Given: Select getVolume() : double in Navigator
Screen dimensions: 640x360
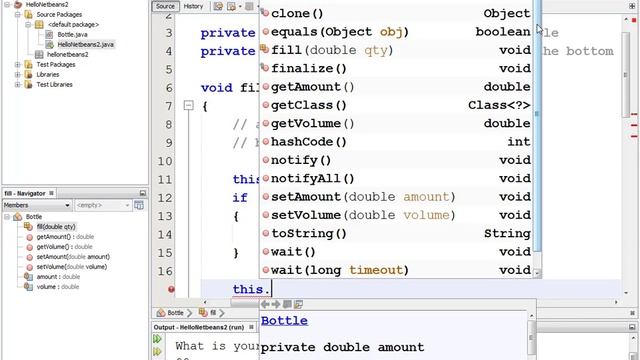Looking at the screenshot, I should (x=64, y=247).
